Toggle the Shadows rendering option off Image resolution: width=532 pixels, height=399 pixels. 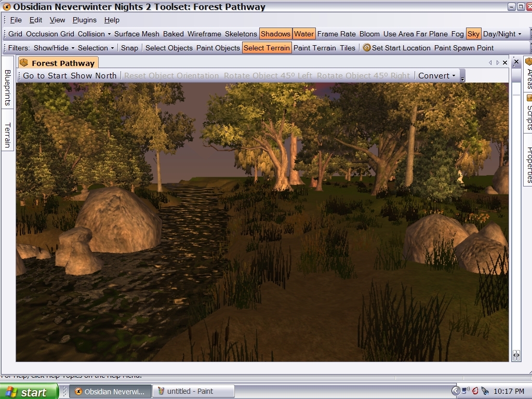275,34
